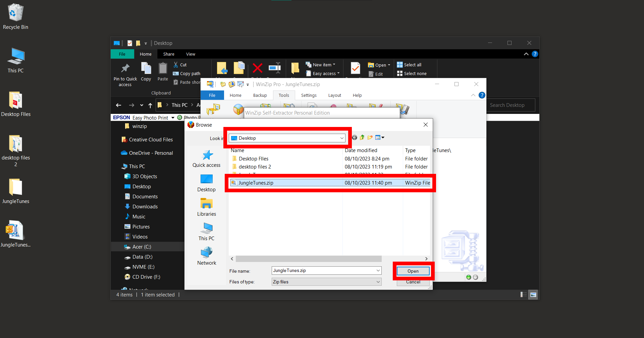
Task: Click the Cancel button in Browse dialog
Action: [x=413, y=282]
